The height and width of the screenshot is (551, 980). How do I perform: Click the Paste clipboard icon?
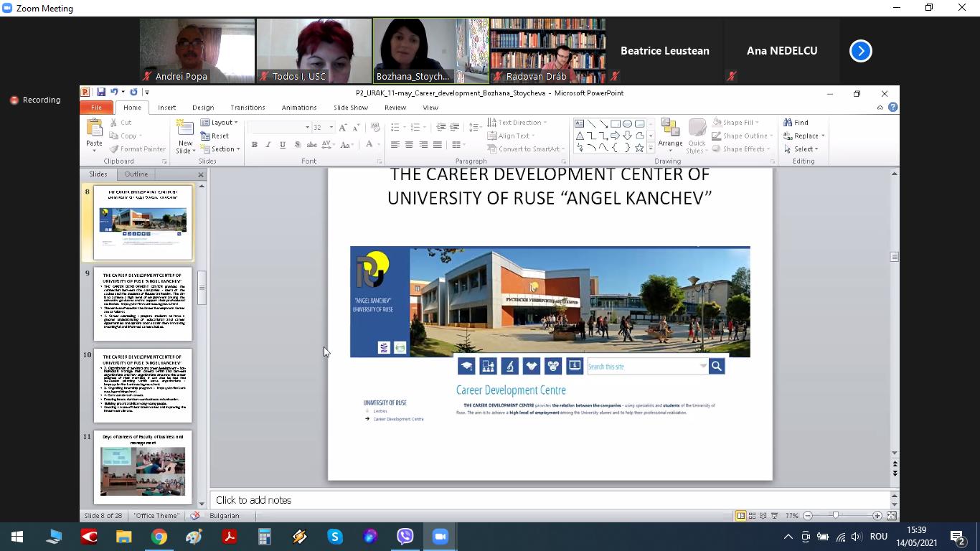[94, 129]
